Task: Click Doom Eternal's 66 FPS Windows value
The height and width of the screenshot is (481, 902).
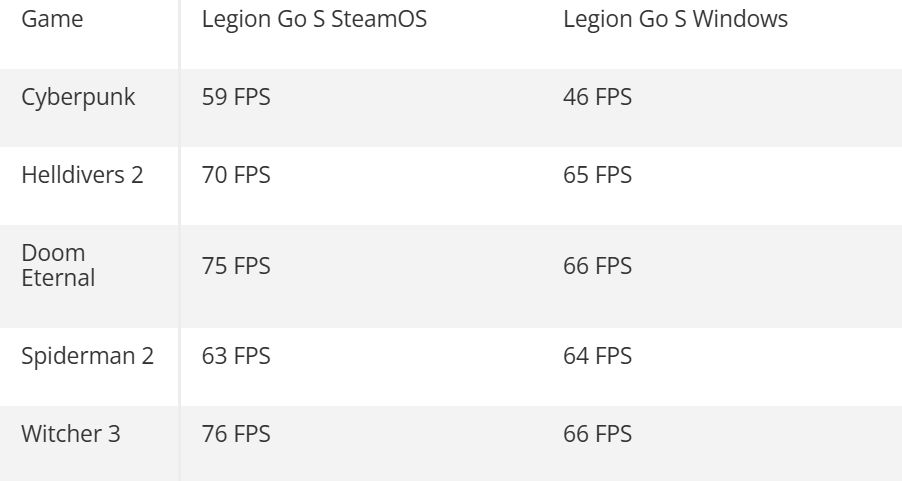Action: tap(598, 266)
